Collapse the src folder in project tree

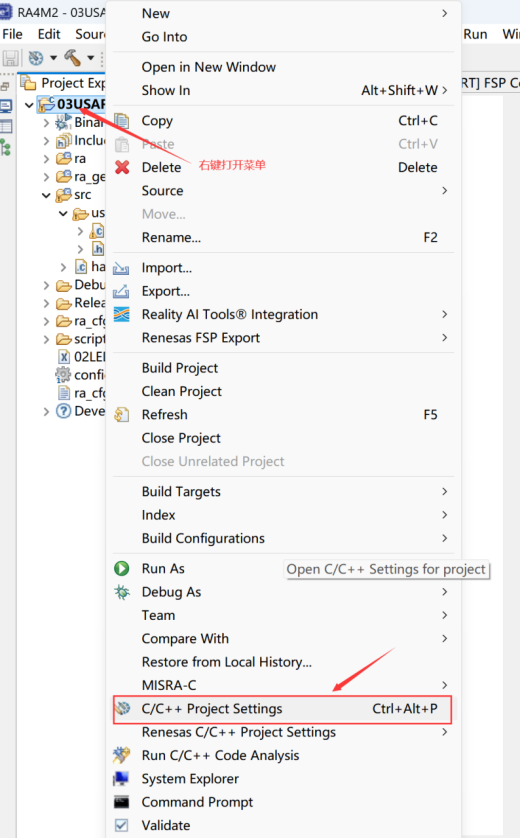click(46, 195)
